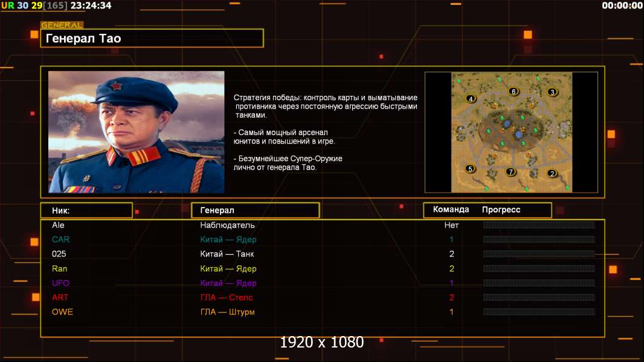Click the loading progress bar for ART
The image size is (644, 362).
(539, 297)
